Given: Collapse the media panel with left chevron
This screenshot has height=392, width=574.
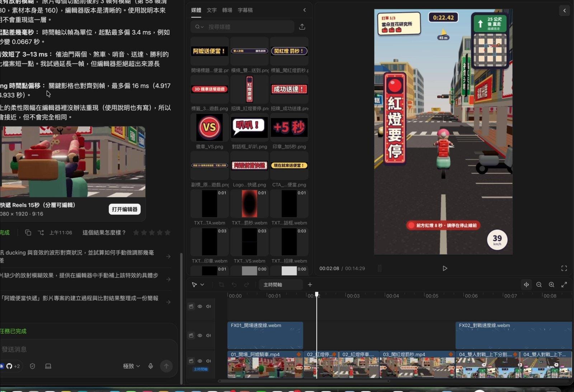Looking at the screenshot, I should (x=305, y=10).
